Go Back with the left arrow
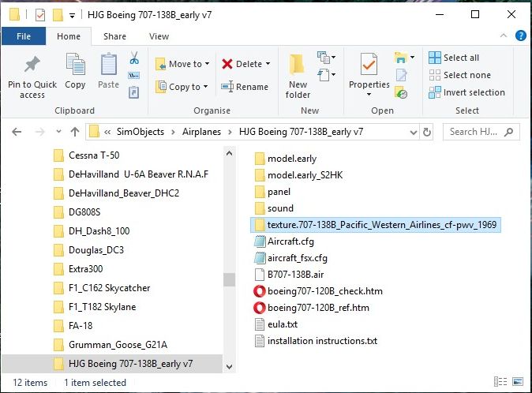 click(x=17, y=132)
